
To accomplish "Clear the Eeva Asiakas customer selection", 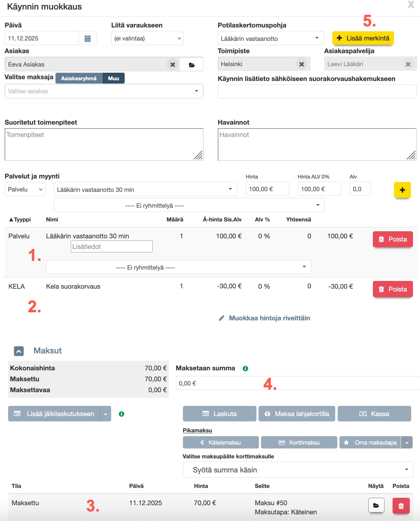I will tap(172, 64).
